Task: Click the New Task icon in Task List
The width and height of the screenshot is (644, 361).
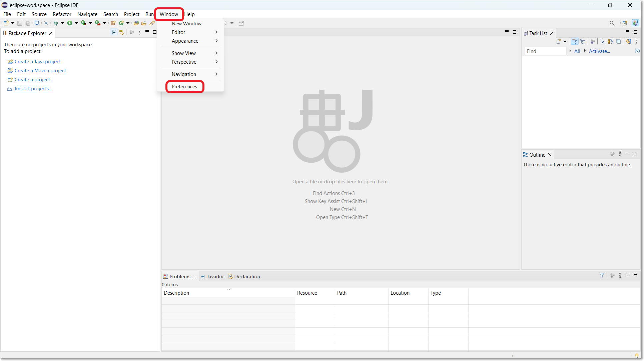Action: pos(559,41)
